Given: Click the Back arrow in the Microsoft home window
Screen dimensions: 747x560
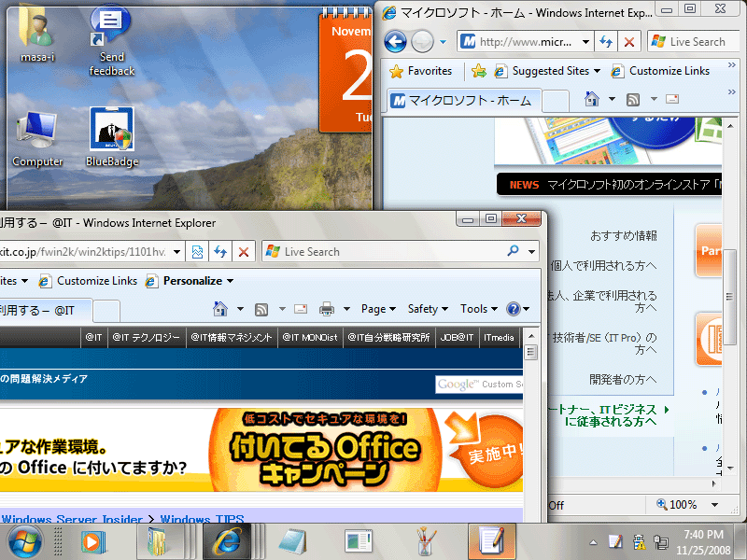Looking at the screenshot, I should 395,42.
